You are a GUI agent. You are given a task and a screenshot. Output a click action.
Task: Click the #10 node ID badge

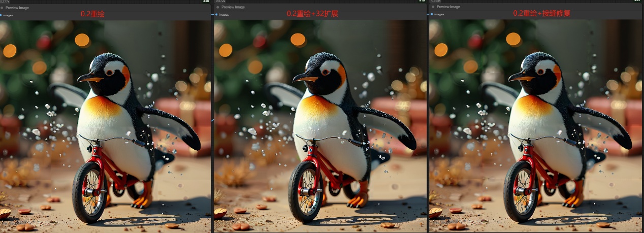pos(422,2)
